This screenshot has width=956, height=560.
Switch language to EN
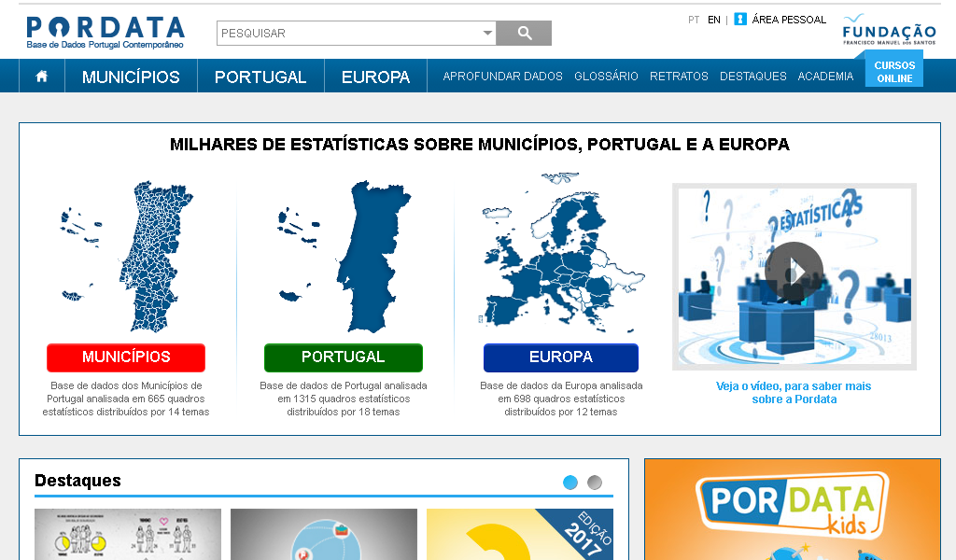(x=714, y=20)
